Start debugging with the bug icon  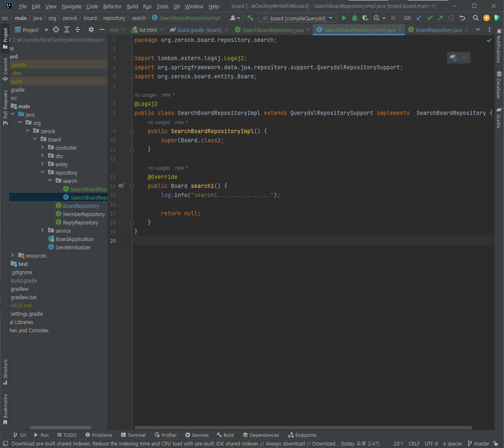tap(355, 18)
